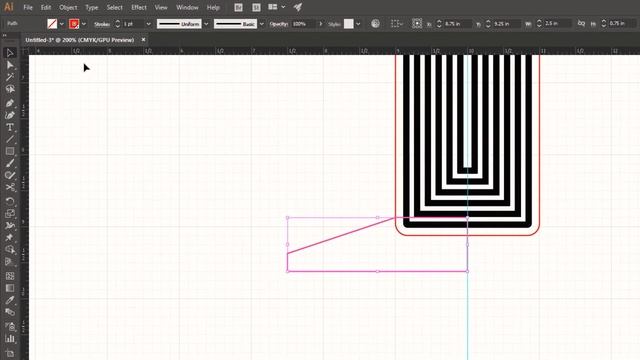Screen dimensions: 640x360
Task: Click the W width field
Action: tap(557, 24)
